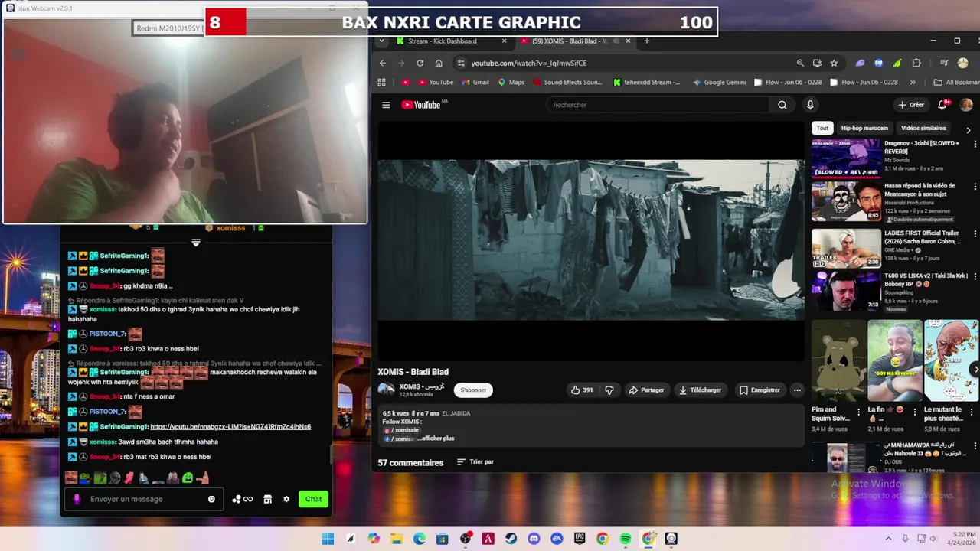Open the more actions ellipsis under video
This screenshot has width=980, height=551.
(x=797, y=390)
